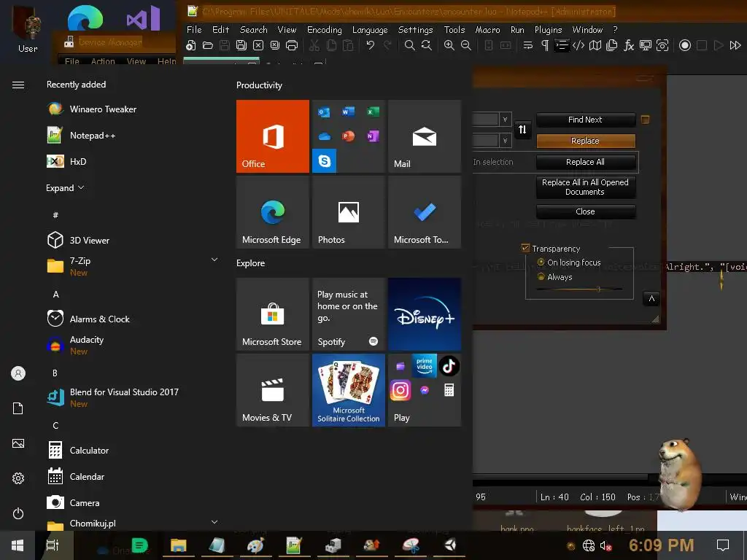Toggle the Word wrap icon in Notepad++
The image size is (747, 560).
click(x=528, y=45)
